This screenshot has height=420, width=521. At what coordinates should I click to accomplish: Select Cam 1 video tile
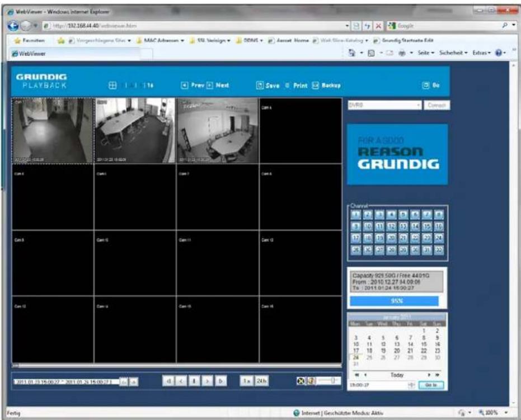pyautogui.click(x=53, y=130)
